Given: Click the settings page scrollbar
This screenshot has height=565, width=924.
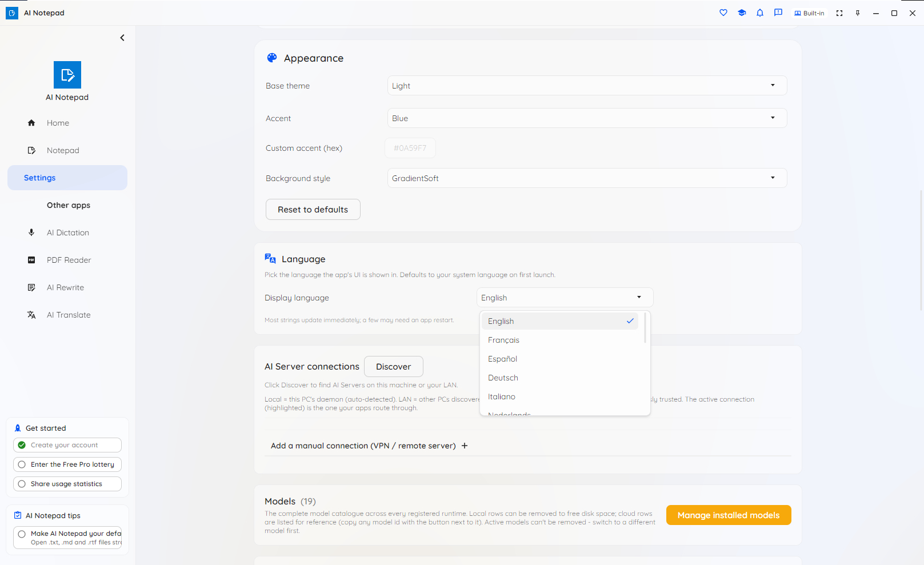Looking at the screenshot, I should (921, 250).
